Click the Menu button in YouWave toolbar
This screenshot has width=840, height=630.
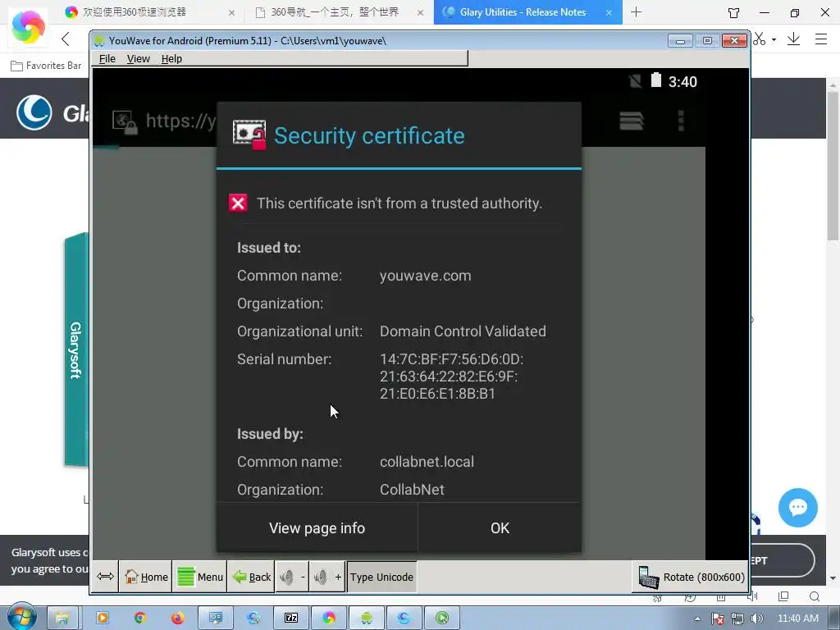point(200,577)
